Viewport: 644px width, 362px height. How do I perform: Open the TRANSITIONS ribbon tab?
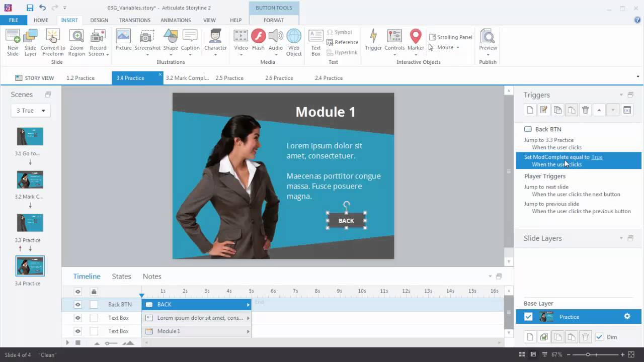coord(134,20)
